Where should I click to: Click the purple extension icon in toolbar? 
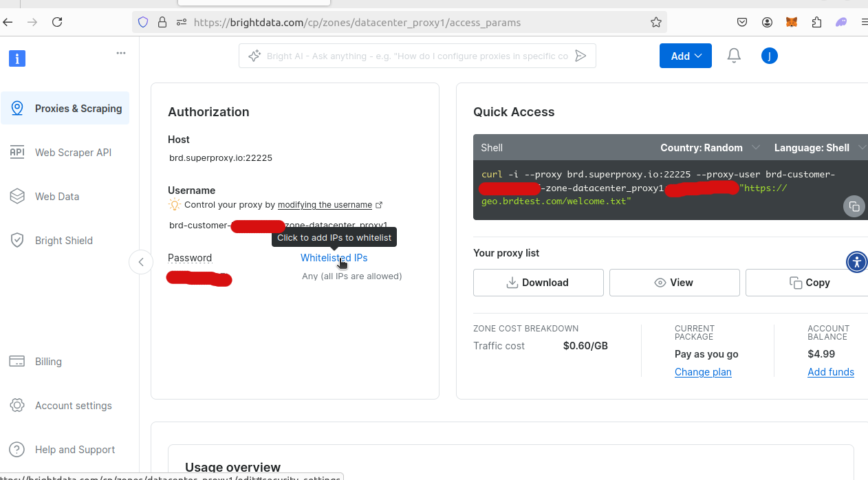841,22
